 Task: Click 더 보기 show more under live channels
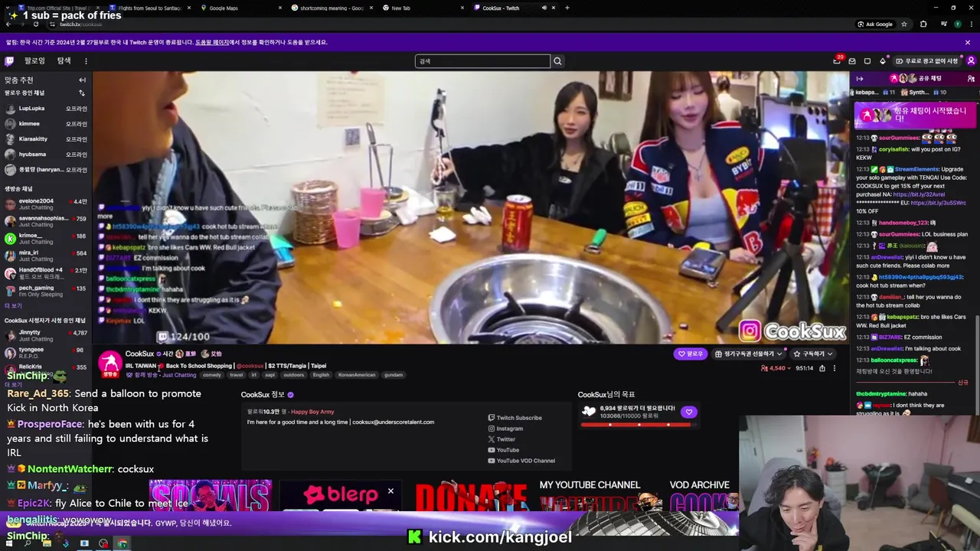tap(13, 305)
